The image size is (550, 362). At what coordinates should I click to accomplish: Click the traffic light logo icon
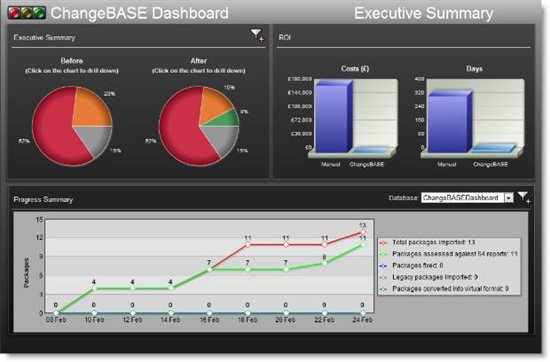tap(27, 13)
